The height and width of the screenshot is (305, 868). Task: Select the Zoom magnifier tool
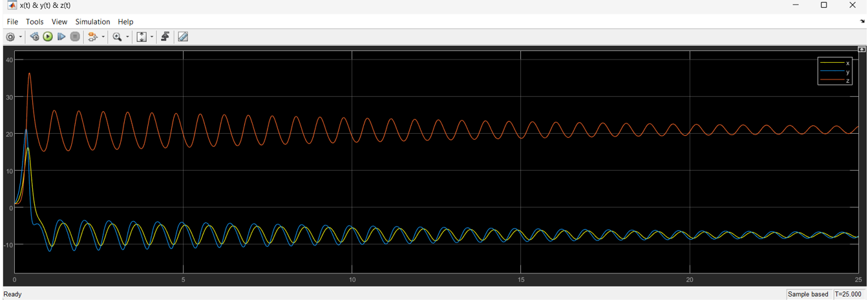(117, 37)
